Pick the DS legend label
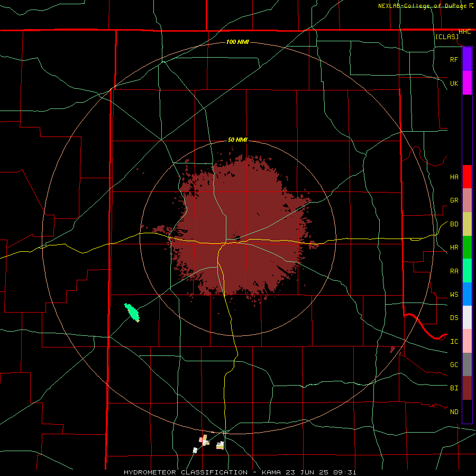476x476 pixels. pos(454,318)
